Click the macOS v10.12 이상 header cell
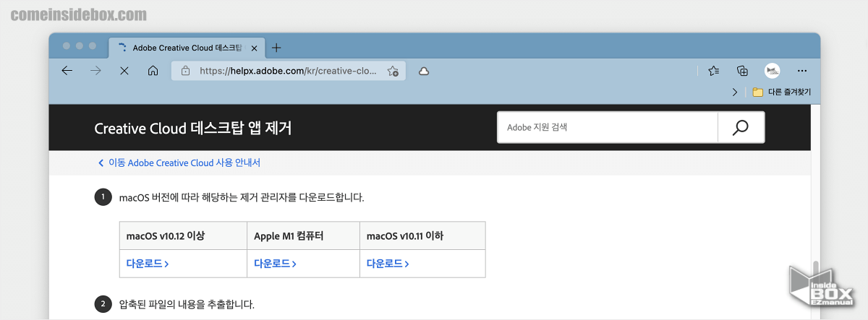Screen dimensions: 868x320 click(x=183, y=236)
